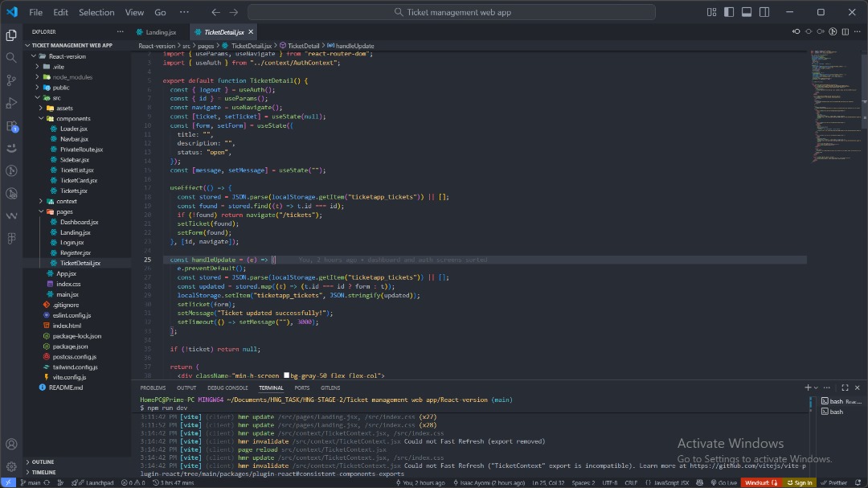The height and width of the screenshot is (488, 868).
Task: Open the Edit menu
Action: pos(60,12)
